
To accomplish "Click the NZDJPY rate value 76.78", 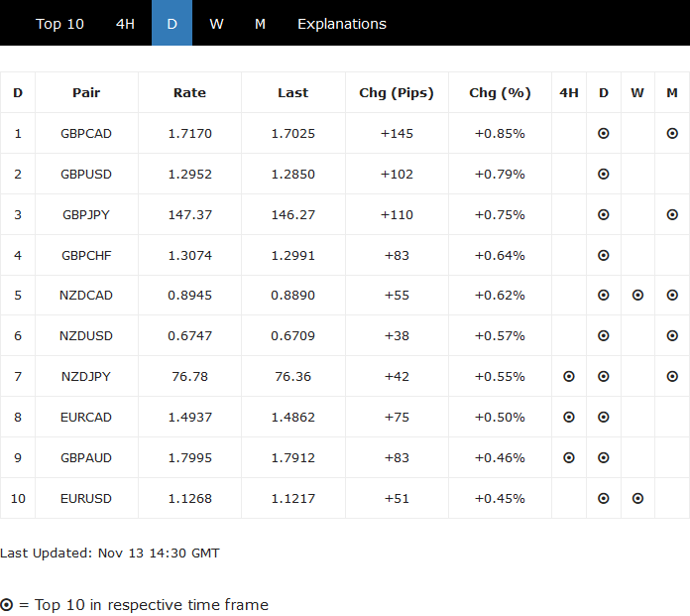I will coord(189,376).
